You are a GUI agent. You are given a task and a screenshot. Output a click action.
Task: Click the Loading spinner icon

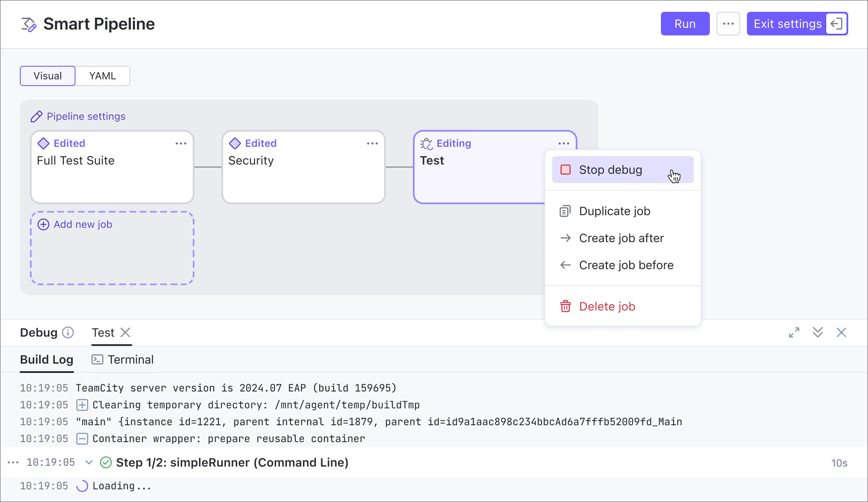(x=82, y=486)
